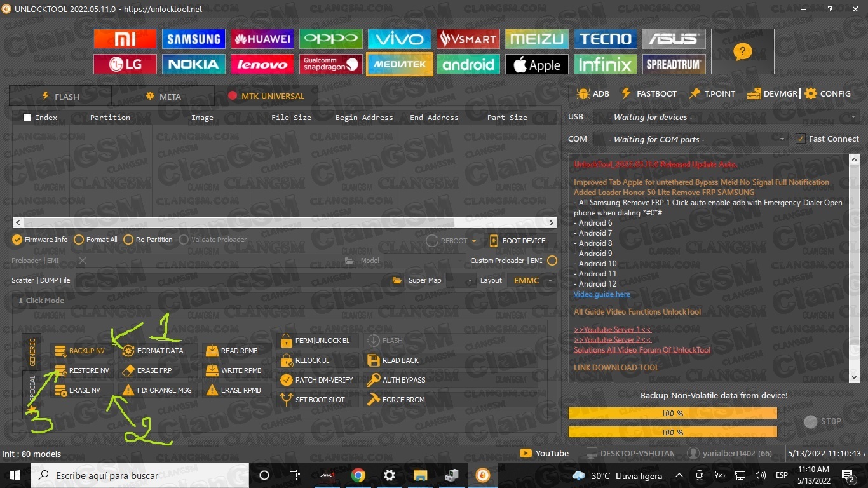The height and width of the screenshot is (488, 868).
Task: Click the Windows search box
Action: click(140, 475)
